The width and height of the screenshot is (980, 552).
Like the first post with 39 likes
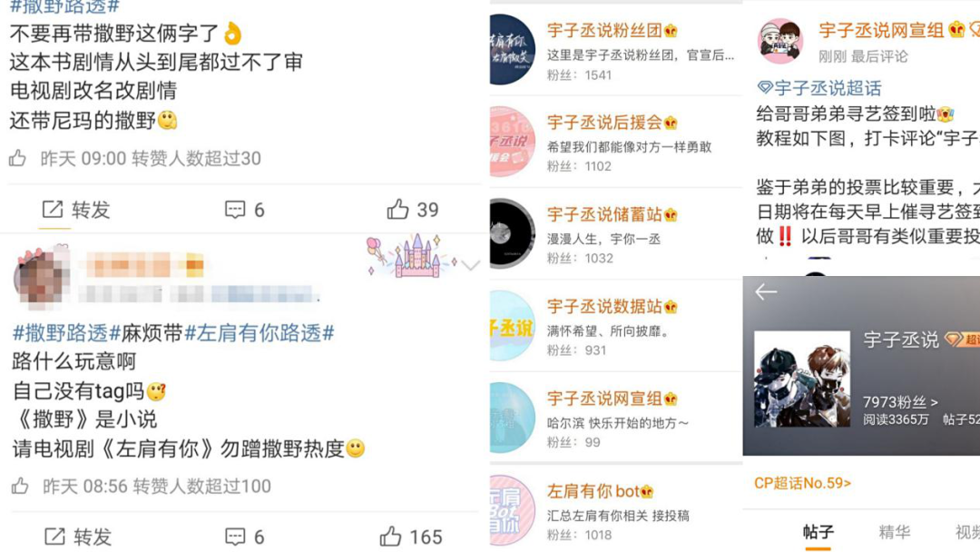413,210
